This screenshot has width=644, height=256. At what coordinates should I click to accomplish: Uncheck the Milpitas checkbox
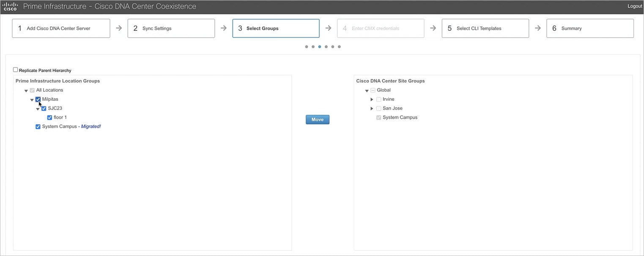tap(38, 99)
